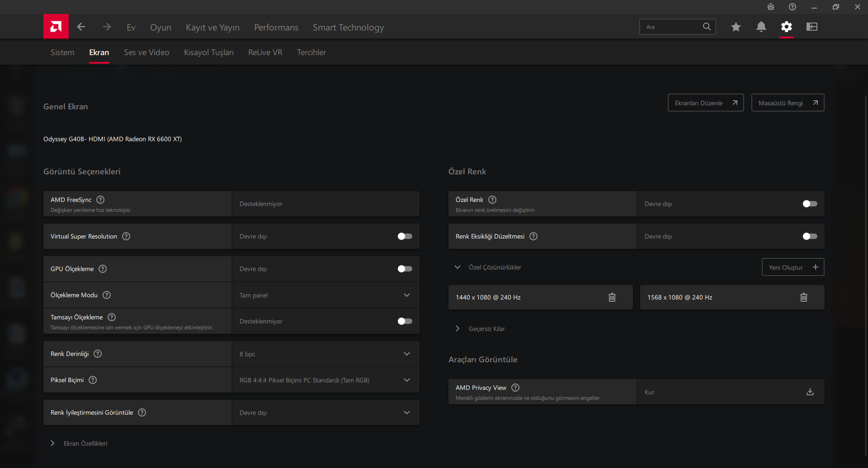Show Renk Derinliği help icon
Viewport: 868px width, 468px height.
tap(98, 354)
